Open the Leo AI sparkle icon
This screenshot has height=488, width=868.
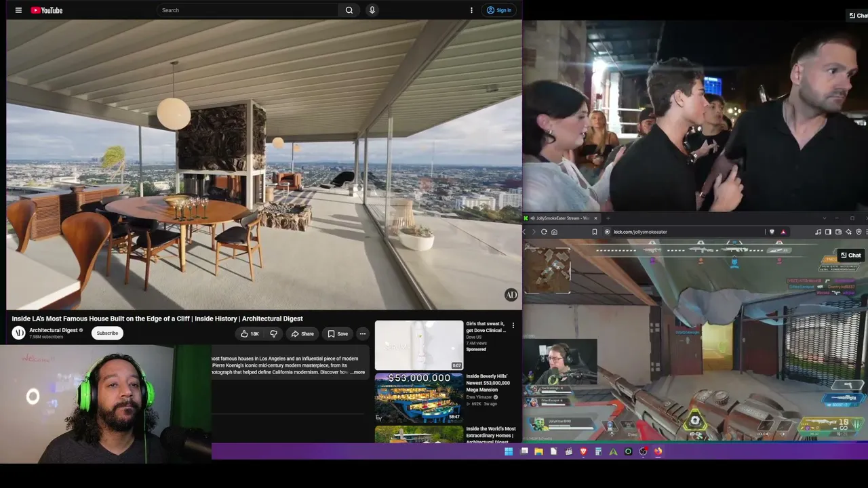pyautogui.click(x=848, y=232)
